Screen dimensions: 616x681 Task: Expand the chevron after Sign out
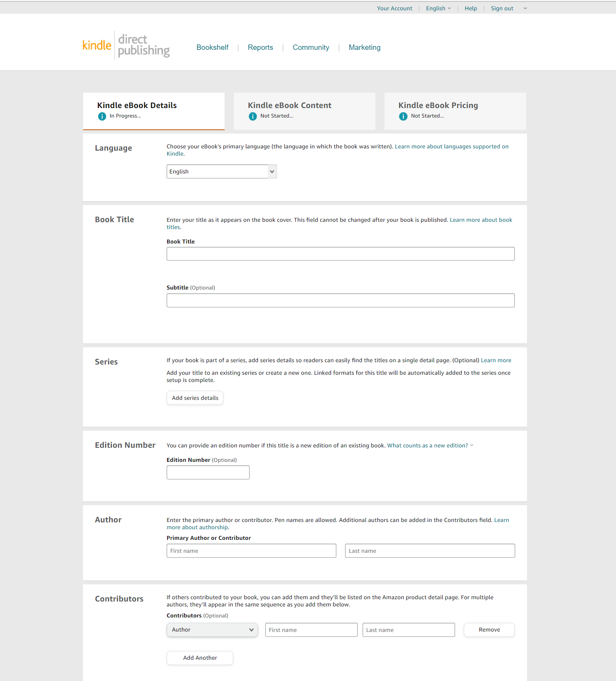[x=525, y=8]
